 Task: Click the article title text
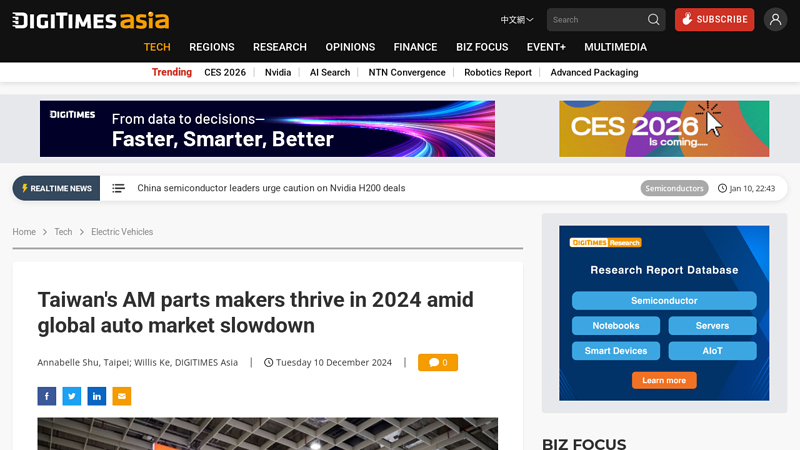[x=256, y=312]
